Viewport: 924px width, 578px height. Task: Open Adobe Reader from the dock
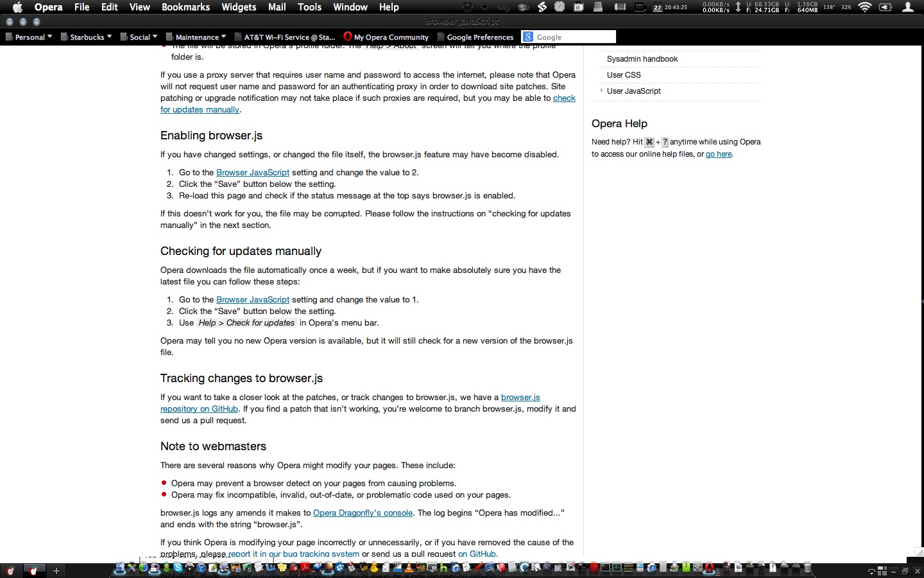[305, 568]
